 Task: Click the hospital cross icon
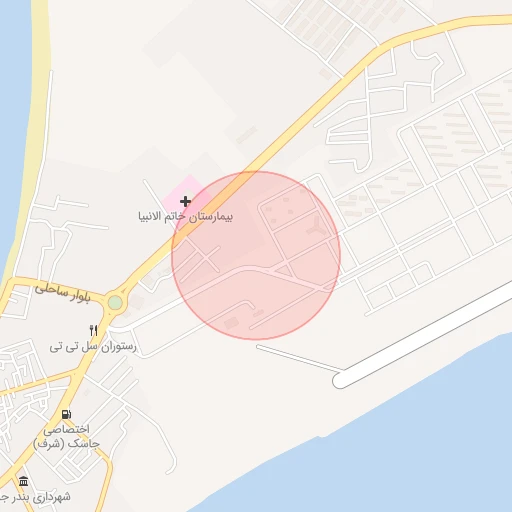(185, 201)
